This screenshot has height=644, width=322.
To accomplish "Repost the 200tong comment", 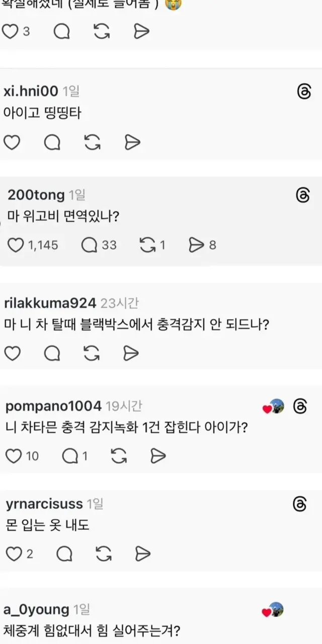I will 147,245.
